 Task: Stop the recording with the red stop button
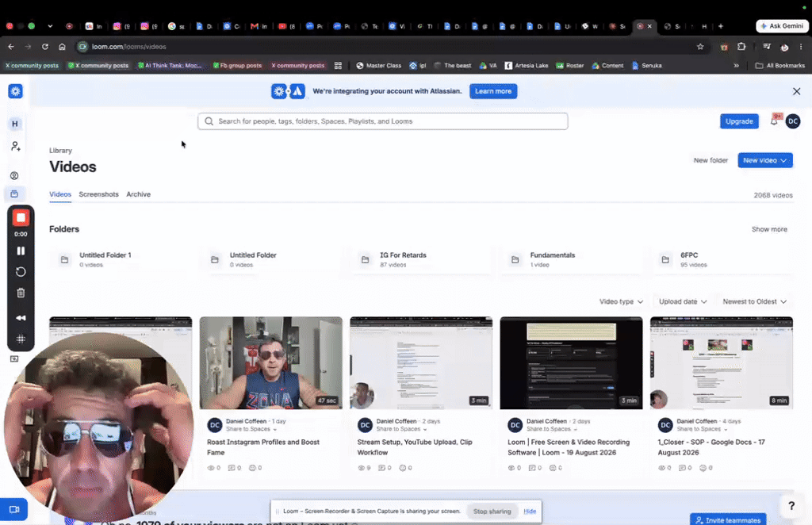click(x=21, y=217)
